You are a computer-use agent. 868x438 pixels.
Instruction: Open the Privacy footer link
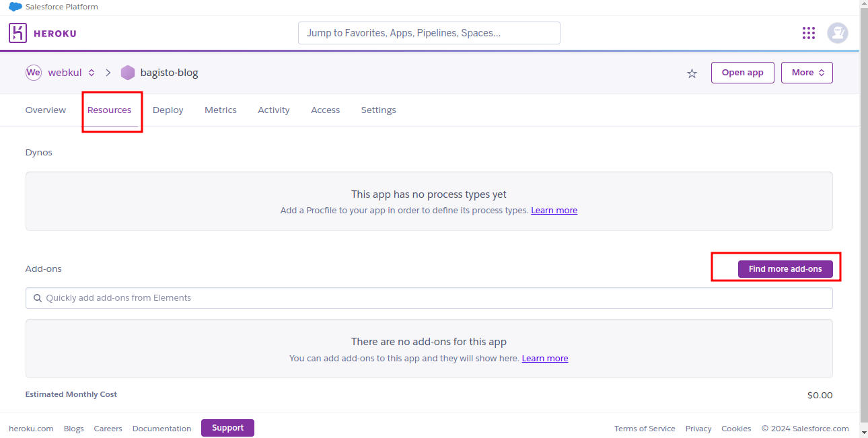pos(698,429)
